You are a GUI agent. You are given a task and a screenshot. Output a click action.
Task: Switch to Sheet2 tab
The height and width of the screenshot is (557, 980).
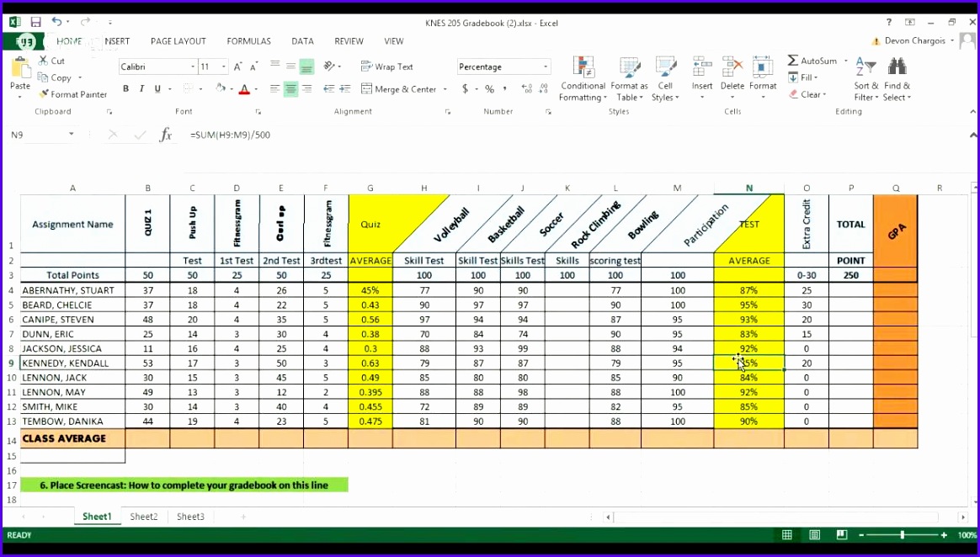coord(144,517)
